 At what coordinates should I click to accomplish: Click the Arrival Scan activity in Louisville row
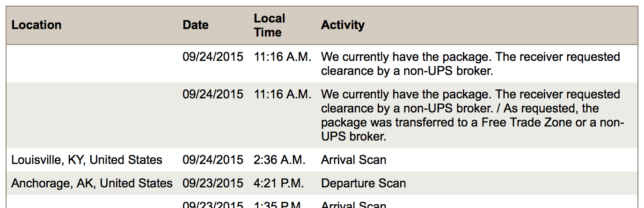click(353, 160)
